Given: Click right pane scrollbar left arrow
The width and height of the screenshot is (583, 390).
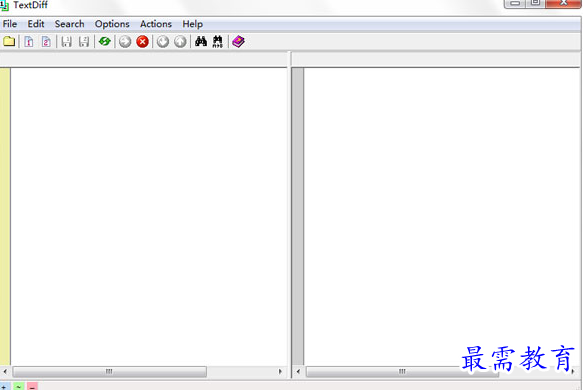Looking at the screenshot, I should [298, 371].
